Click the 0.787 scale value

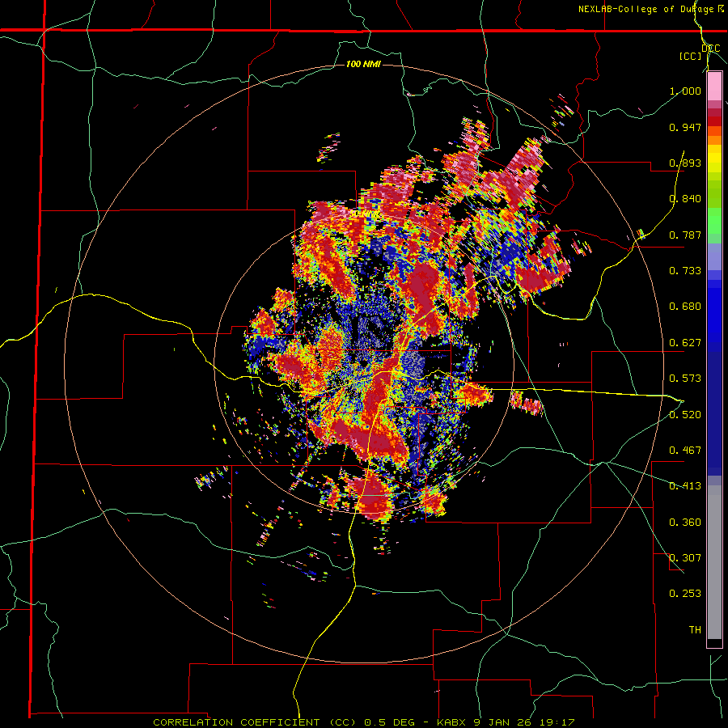(x=685, y=235)
